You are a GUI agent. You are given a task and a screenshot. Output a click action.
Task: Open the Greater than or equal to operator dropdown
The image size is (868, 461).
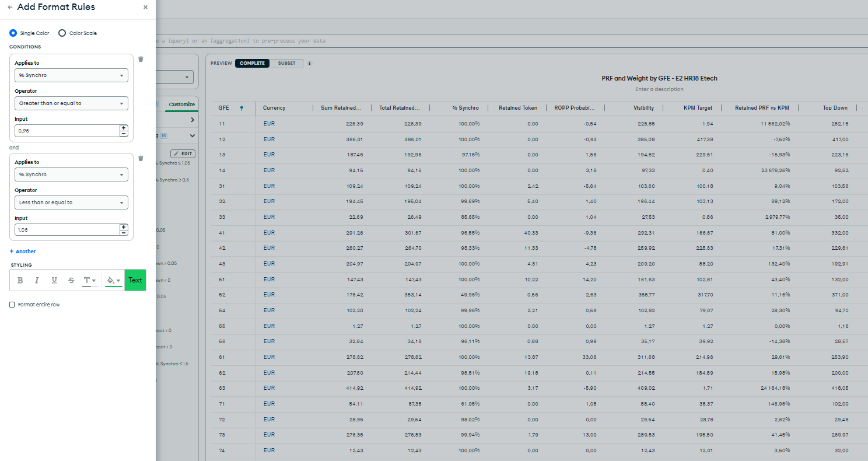click(x=71, y=103)
